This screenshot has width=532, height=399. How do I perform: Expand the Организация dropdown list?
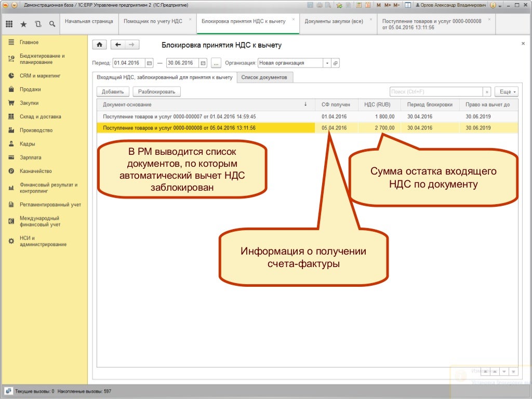pos(327,63)
